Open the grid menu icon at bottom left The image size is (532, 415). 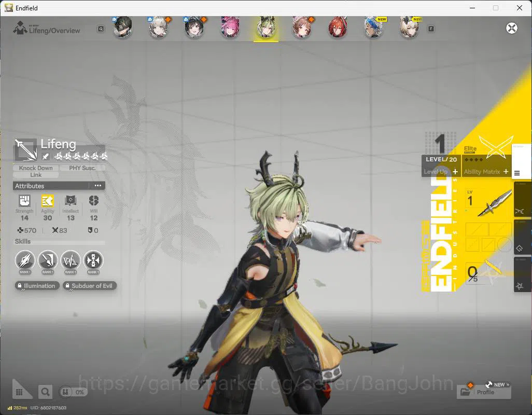(19, 392)
